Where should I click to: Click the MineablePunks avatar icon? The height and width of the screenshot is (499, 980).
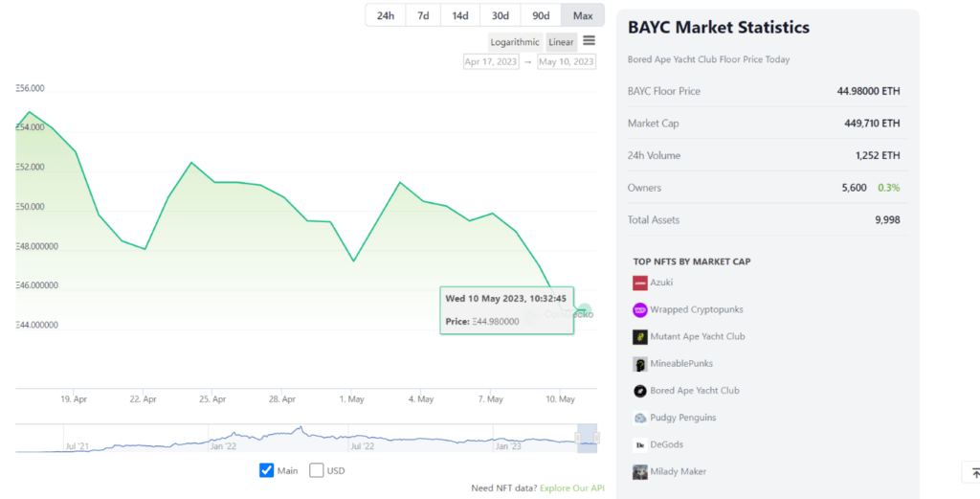[640, 363]
